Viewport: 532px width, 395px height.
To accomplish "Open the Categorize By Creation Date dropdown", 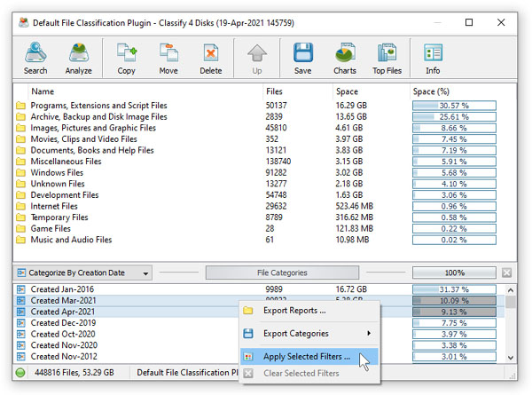I will coord(83,273).
